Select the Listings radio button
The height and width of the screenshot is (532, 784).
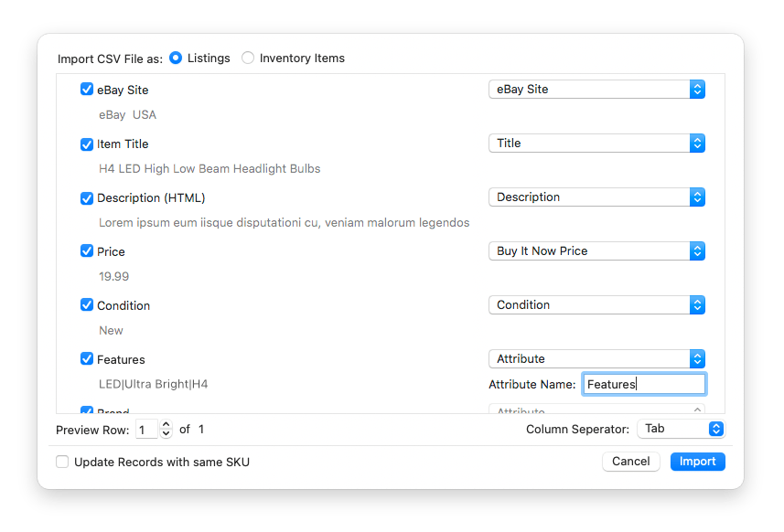click(176, 58)
